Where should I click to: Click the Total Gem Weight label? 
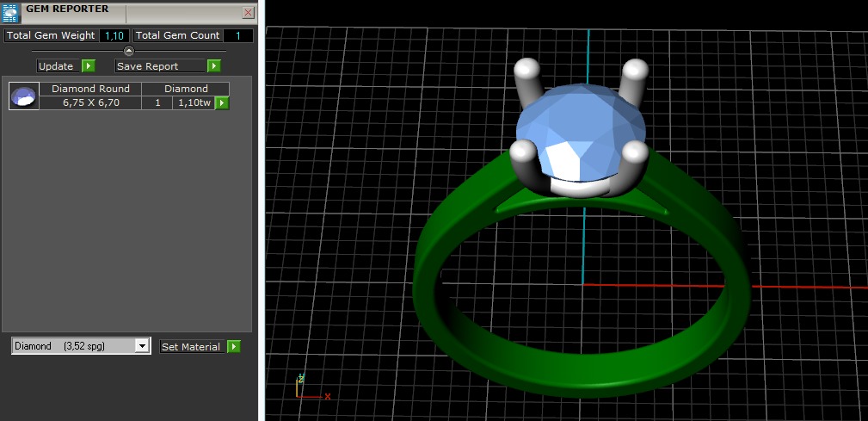[51, 35]
